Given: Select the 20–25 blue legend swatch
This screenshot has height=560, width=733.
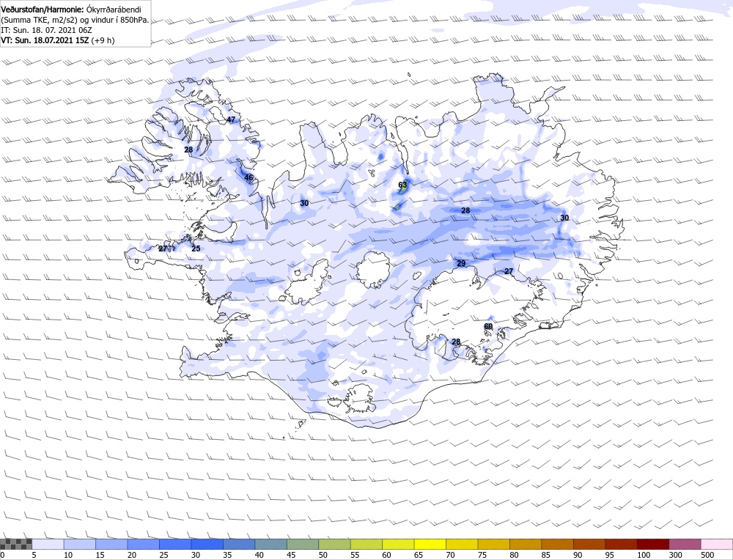Looking at the screenshot, I should [144, 544].
